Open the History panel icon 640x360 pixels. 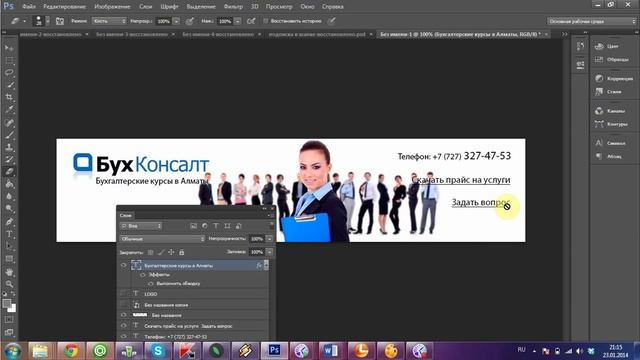tap(580, 47)
